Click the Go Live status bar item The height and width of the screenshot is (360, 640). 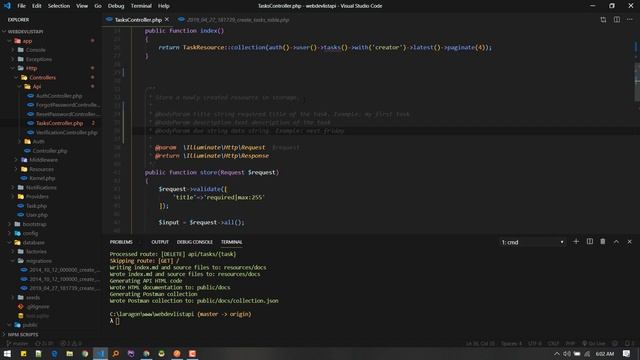coord(594,343)
